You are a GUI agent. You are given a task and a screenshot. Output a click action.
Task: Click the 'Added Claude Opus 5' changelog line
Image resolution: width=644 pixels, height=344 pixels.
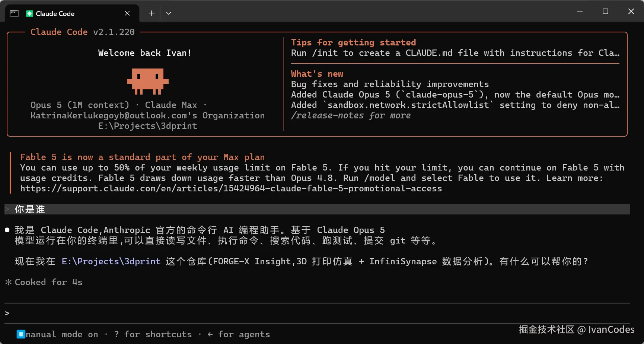[x=455, y=95]
